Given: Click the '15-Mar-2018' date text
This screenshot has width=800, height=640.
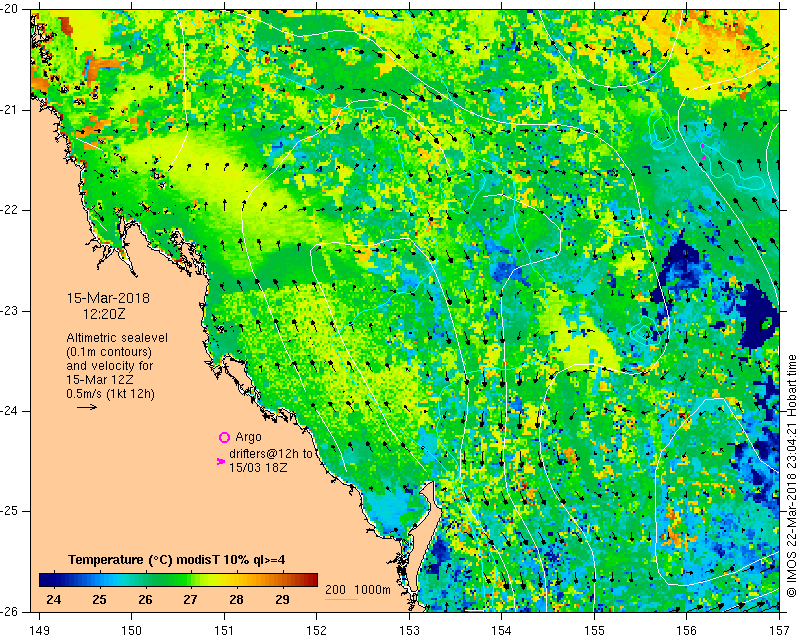Looking at the screenshot, I should point(108,298).
